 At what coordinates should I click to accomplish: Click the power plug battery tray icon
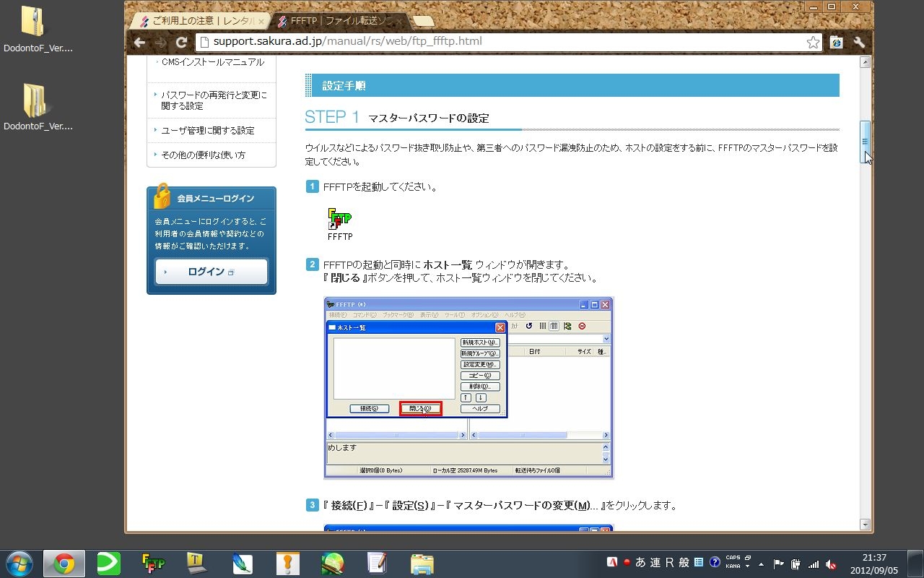click(x=796, y=564)
